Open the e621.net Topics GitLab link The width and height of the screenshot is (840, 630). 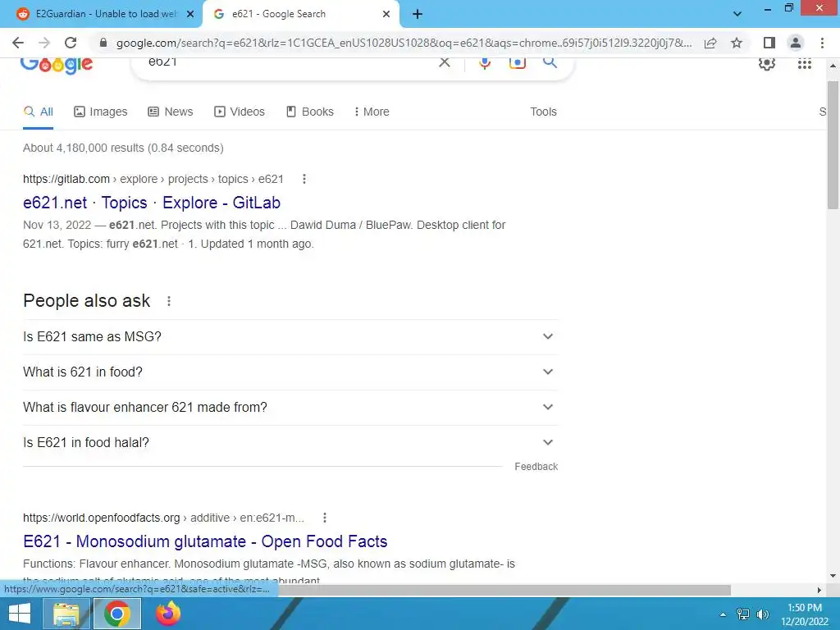pos(152,203)
